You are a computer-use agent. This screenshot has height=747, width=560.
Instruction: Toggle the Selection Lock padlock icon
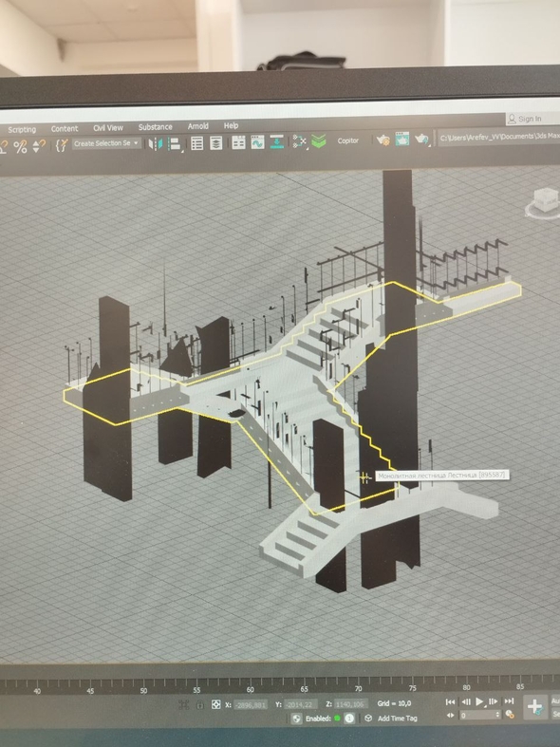[x=200, y=704]
